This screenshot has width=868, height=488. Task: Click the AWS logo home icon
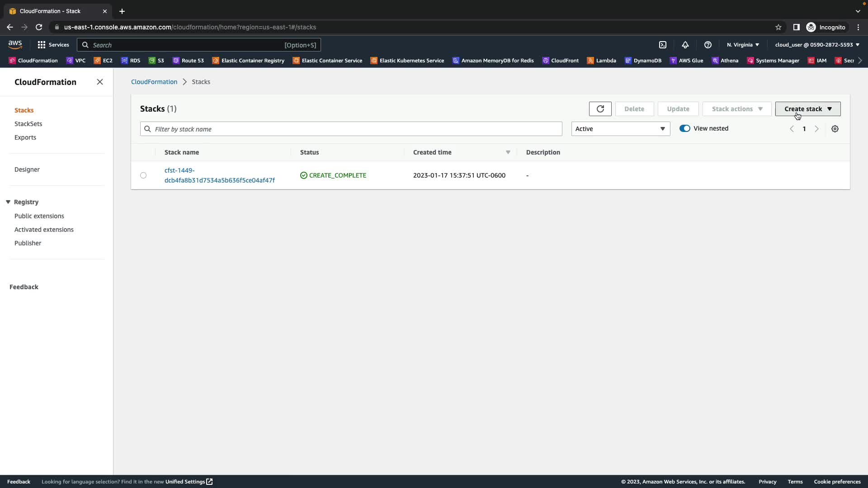coord(15,44)
